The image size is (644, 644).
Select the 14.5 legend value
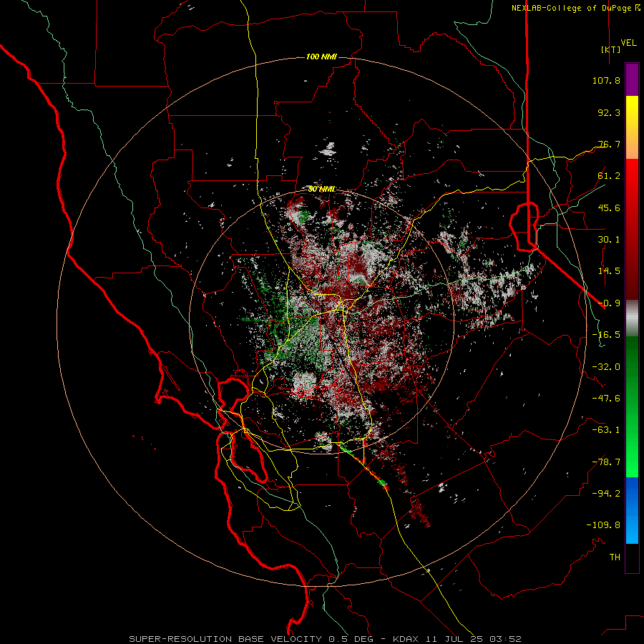(609, 271)
